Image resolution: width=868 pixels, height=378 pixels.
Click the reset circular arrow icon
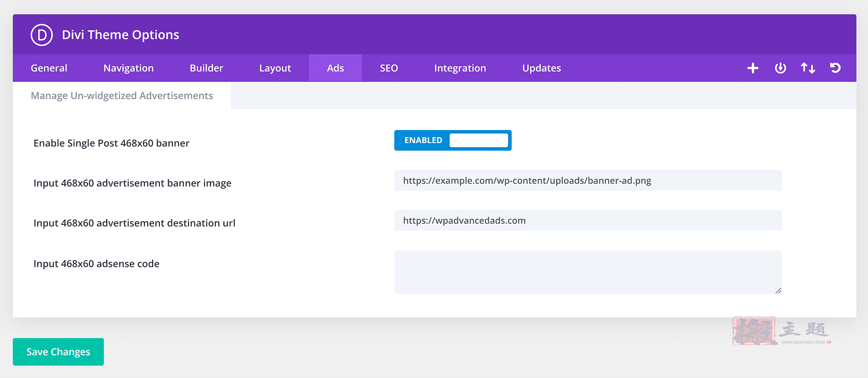[x=835, y=68]
